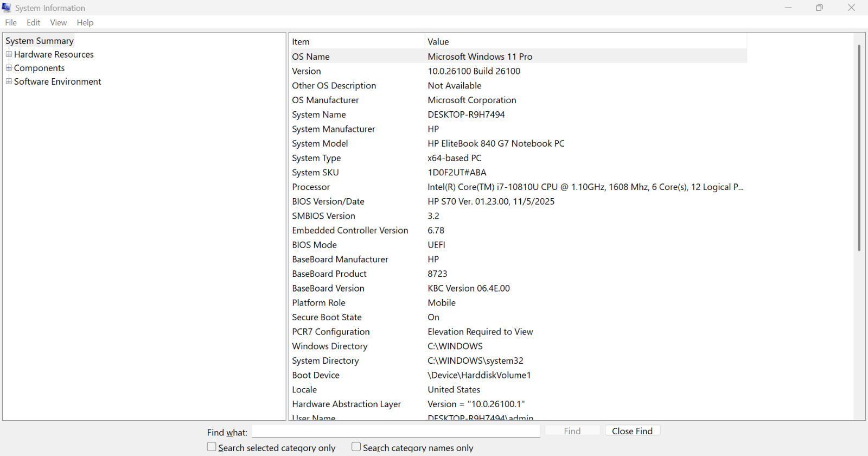Click the Find button
Screen dimensions: 868x456
point(572,430)
